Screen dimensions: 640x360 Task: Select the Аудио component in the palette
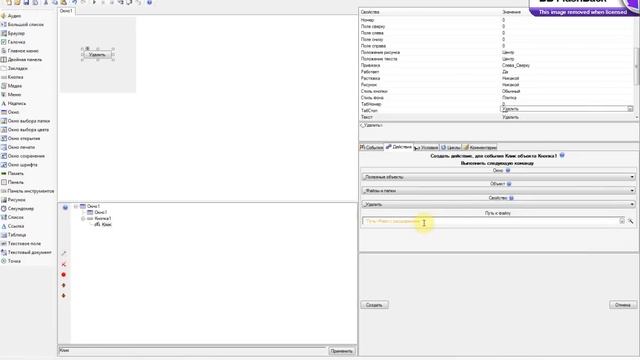tap(11, 16)
